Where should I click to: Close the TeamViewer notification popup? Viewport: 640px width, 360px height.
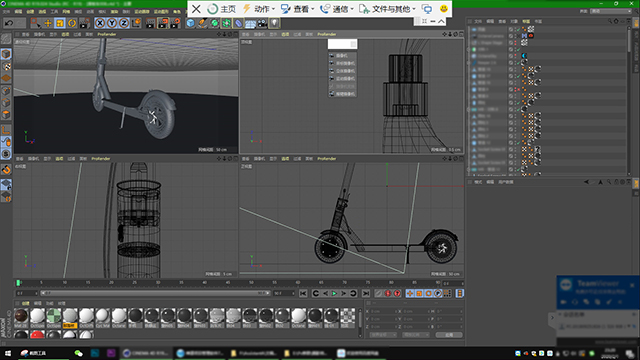point(632,285)
